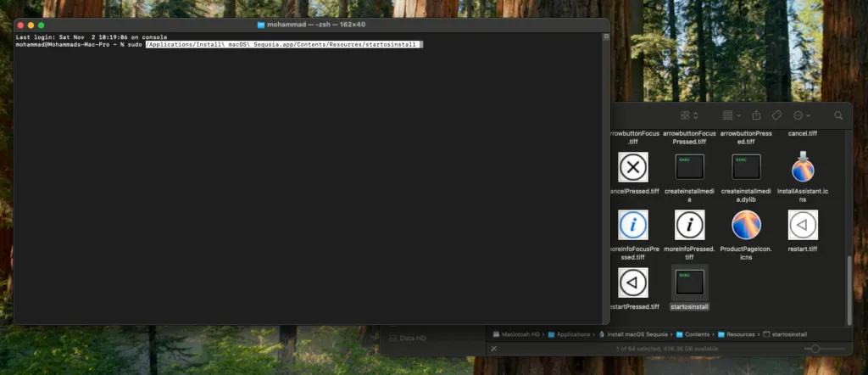Click Contents folder in the path bar
The height and width of the screenshot is (375, 868).
693,334
